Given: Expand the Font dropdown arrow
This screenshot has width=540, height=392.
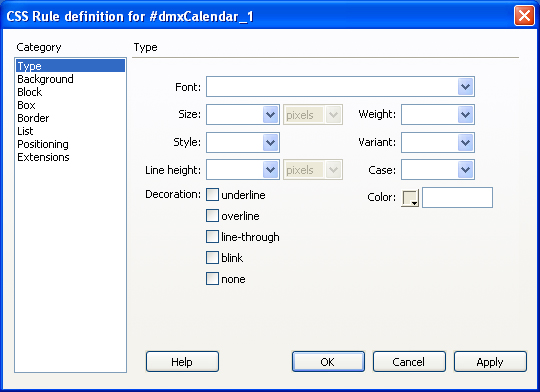Looking at the screenshot, I should coord(466,86).
